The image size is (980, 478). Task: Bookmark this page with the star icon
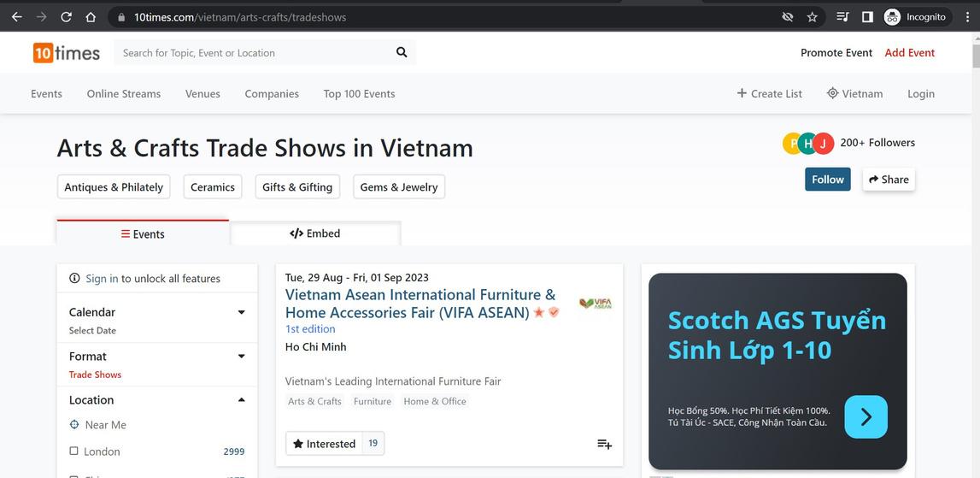pyautogui.click(x=812, y=17)
